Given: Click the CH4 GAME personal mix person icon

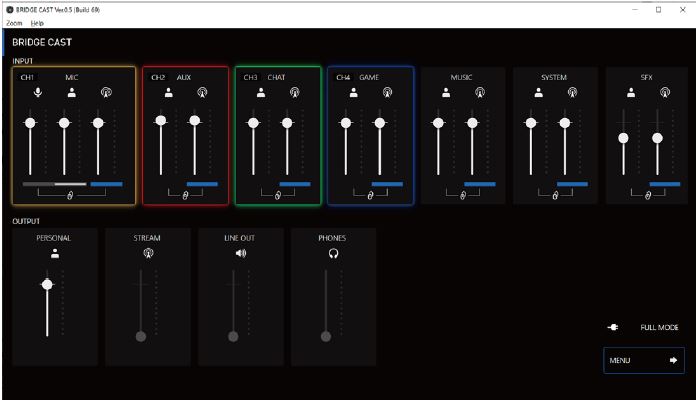Looking at the screenshot, I should [x=354, y=92].
